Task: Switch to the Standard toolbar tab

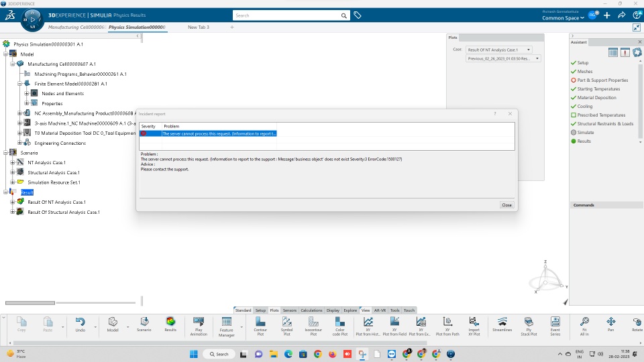Action: point(243,310)
